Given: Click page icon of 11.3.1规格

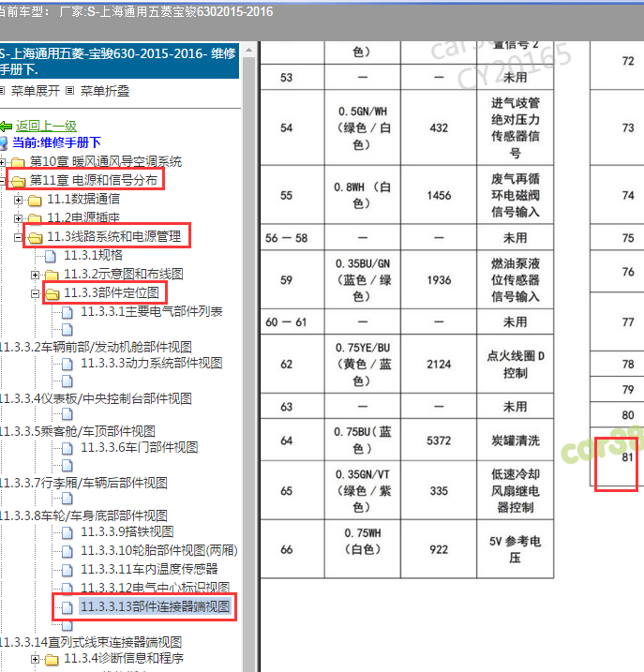Looking at the screenshot, I should pos(51,256).
